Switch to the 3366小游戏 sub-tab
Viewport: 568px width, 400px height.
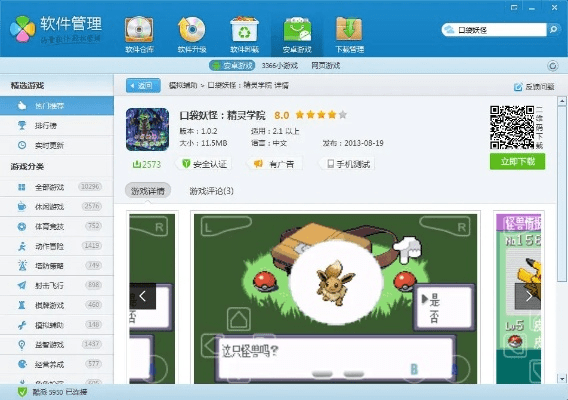(280, 66)
